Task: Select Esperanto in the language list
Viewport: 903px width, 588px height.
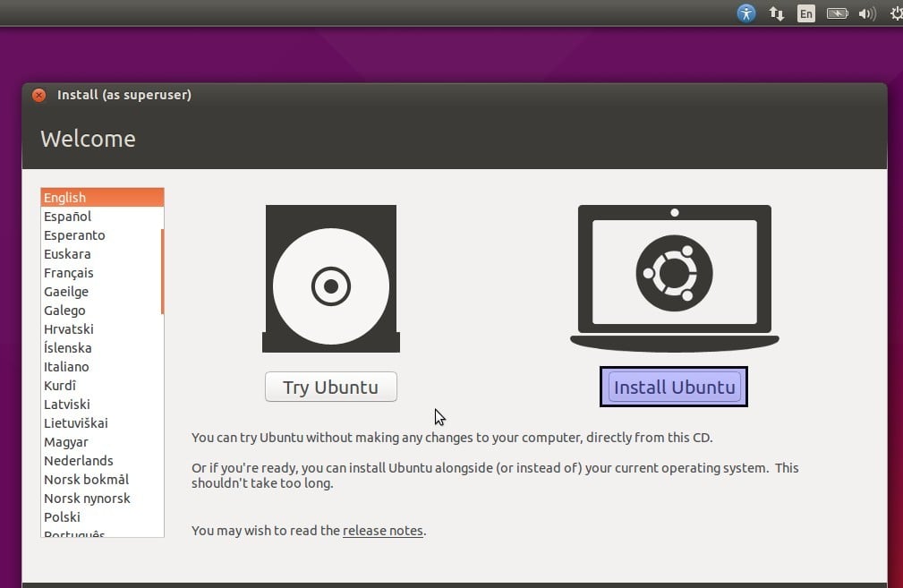Action: (103, 235)
